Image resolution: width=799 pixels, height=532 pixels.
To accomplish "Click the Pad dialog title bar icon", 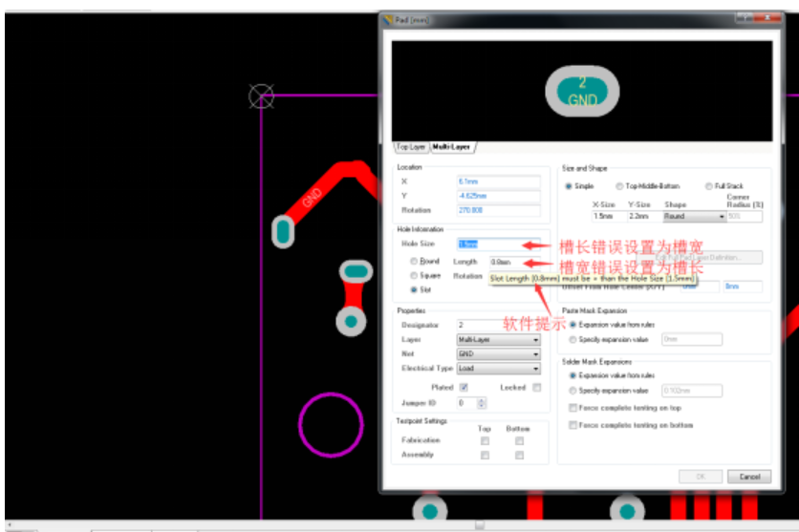I will 388,20.
